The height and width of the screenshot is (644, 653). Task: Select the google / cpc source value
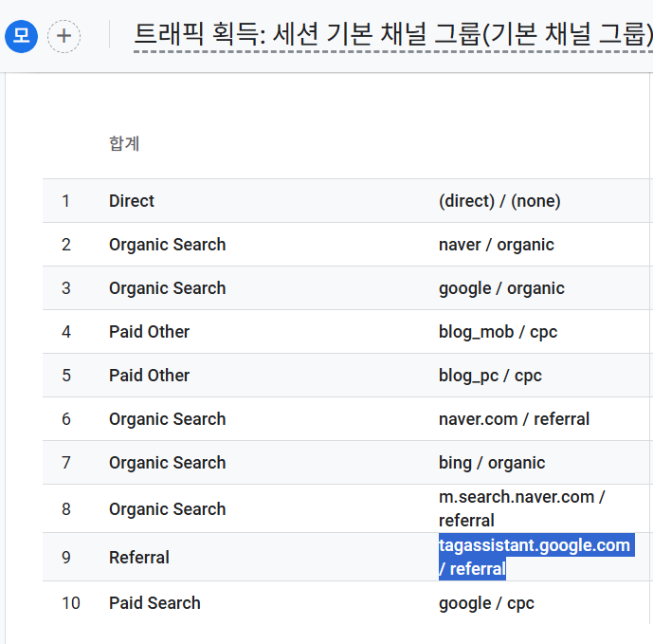tap(486, 603)
